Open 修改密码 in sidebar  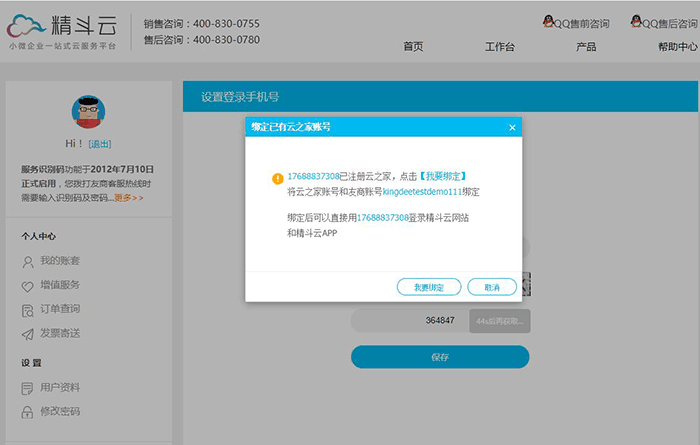[x=60, y=411]
